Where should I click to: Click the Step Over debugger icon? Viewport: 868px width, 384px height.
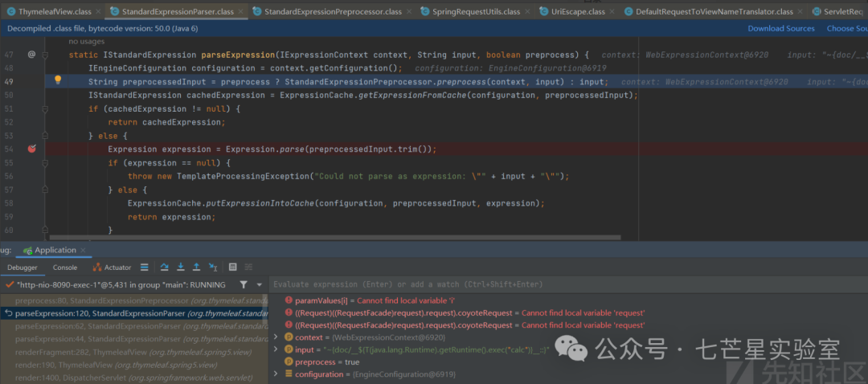click(165, 268)
